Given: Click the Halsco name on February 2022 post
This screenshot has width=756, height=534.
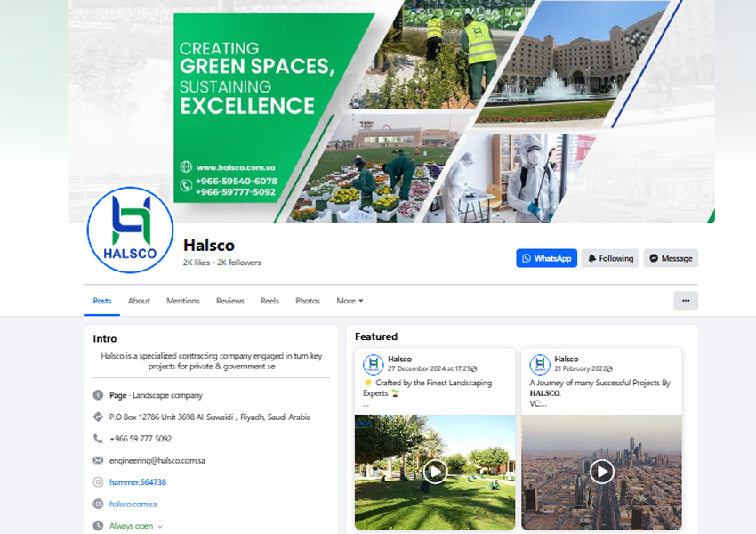Looking at the screenshot, I should 566,359.
